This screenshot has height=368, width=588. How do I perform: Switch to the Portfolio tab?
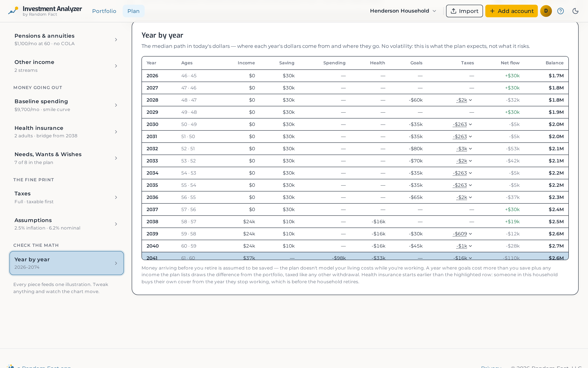pyautogui.click(x=104, y=11)
